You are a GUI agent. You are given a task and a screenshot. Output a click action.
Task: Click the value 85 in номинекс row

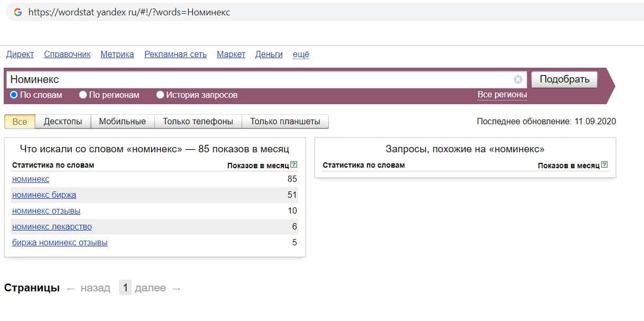click(x=292, y=179)
